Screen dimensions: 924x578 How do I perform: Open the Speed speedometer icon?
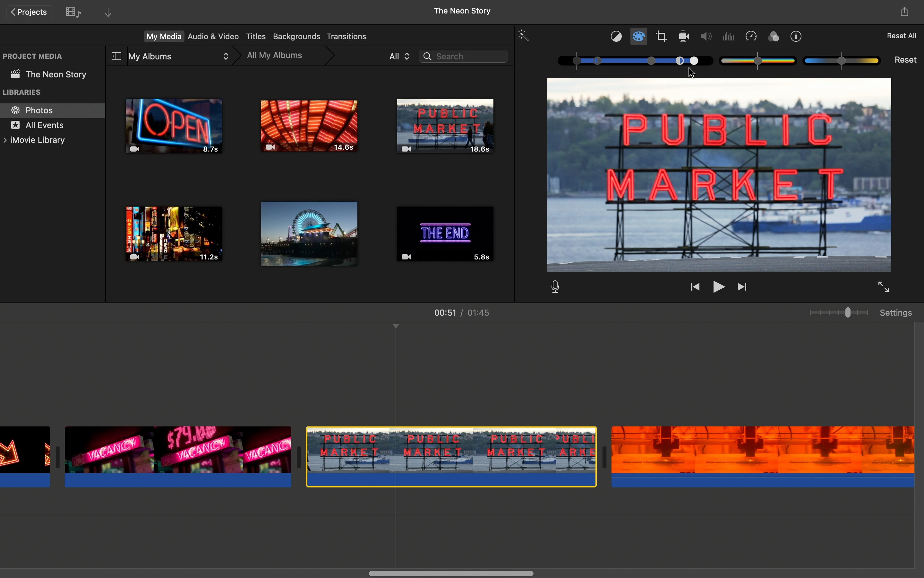751,36
